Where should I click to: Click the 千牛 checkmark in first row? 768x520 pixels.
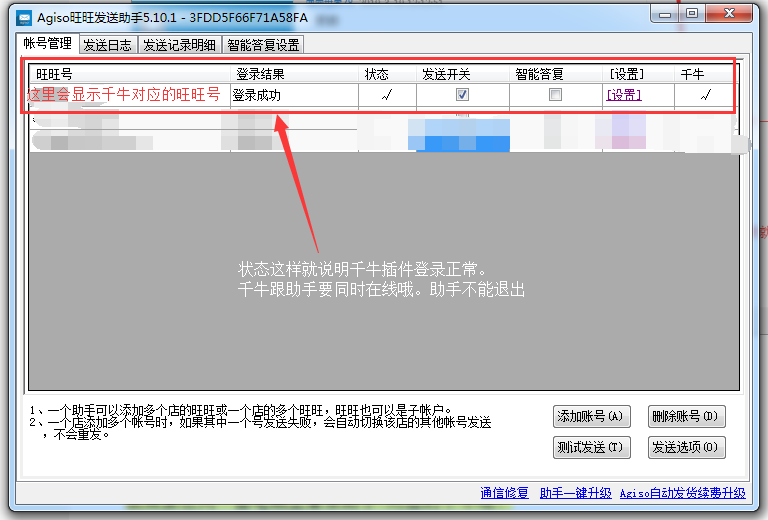[706, 95]
